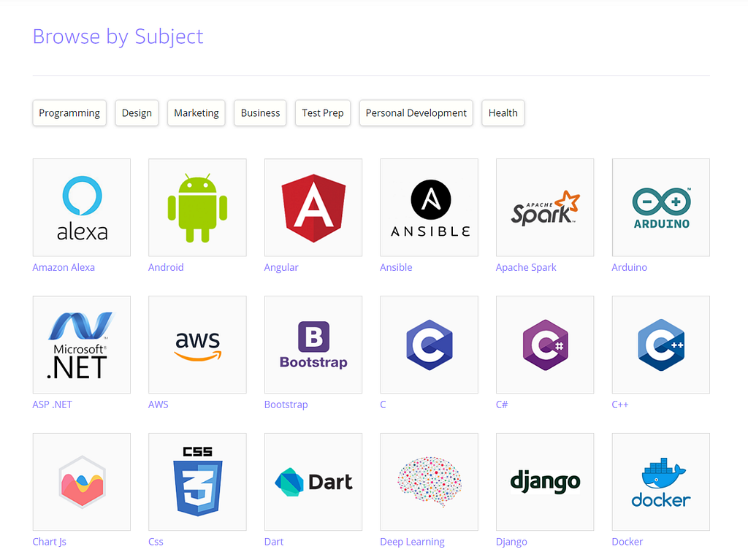This screenshot has height=560, width=748.
Task: Switch to the Programming category
Action: [69, 113]
